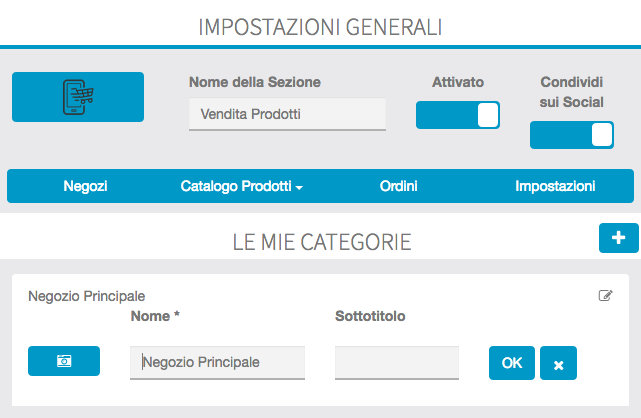
Task: Expand the Catalogo Prodotti dropdown menu
Action: 241,186
